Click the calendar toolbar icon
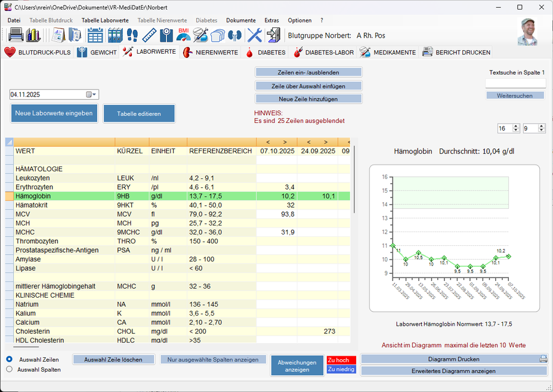The height and width of the screenshot is (392, 553). pyautogui.click(x=95, y=35)
